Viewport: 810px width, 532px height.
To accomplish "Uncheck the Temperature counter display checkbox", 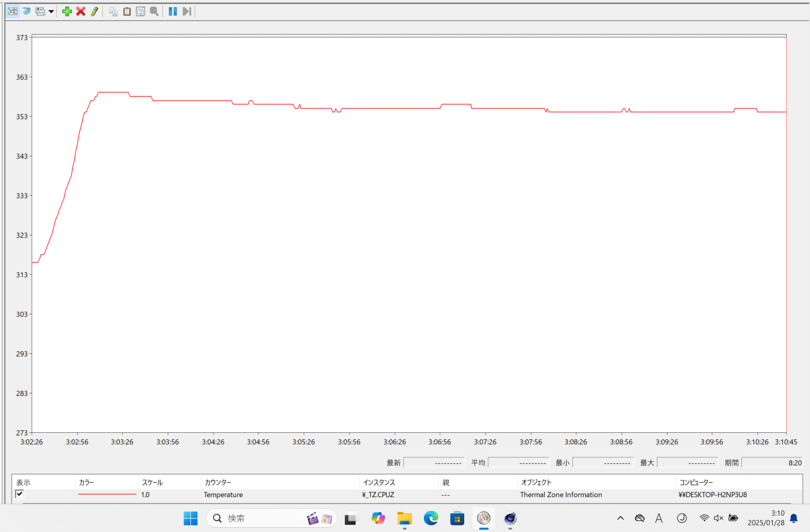I will (x=20, y=494).
